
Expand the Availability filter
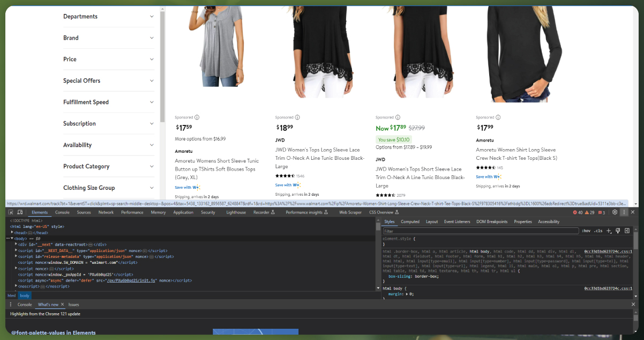coord(109,145)
